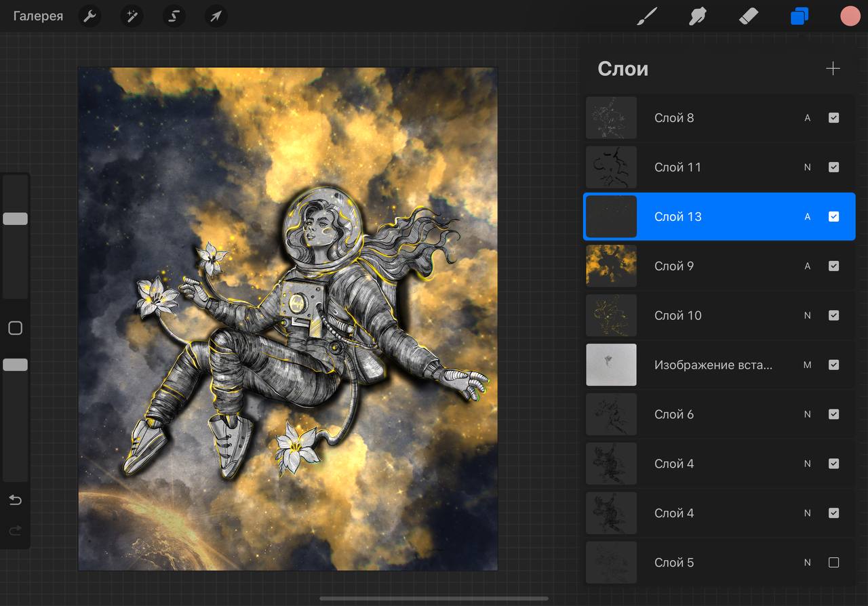The height and width of the screenshot is (606, 868).
Task: Return to Галерея
Action: tap(38, 16)
